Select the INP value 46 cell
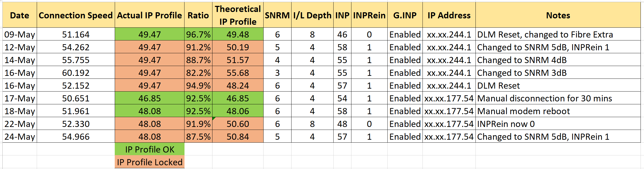Viewport: 644px width, 169px height. coord(342,34)
